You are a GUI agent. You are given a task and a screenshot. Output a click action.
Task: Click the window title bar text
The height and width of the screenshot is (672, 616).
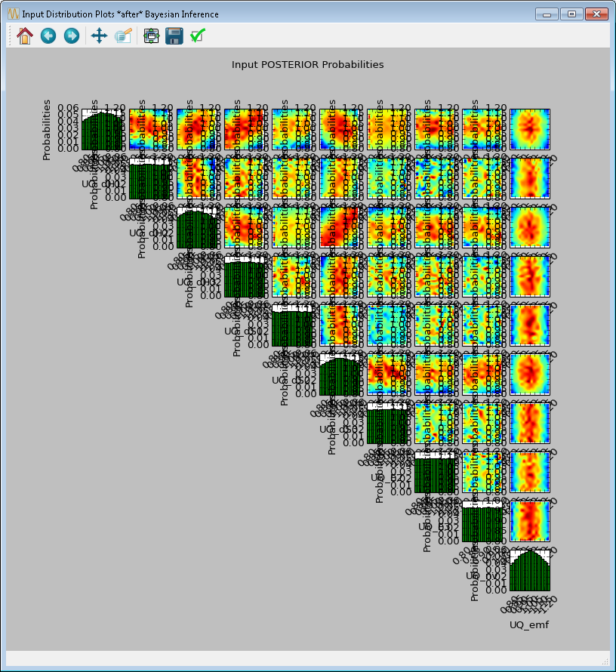[x=121, y=14]
